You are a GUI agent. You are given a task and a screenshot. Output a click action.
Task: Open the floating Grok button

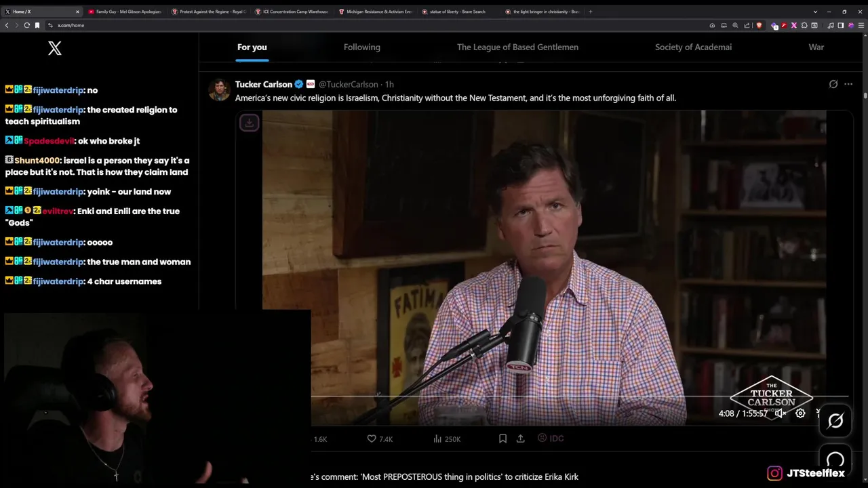pyautogui.click(x=835, y=421)
